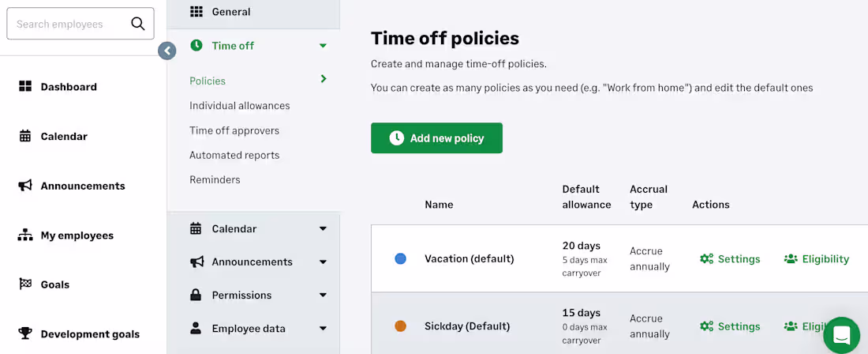
Task: Open the My employees hierarchy icon
Action: (25, 235)
